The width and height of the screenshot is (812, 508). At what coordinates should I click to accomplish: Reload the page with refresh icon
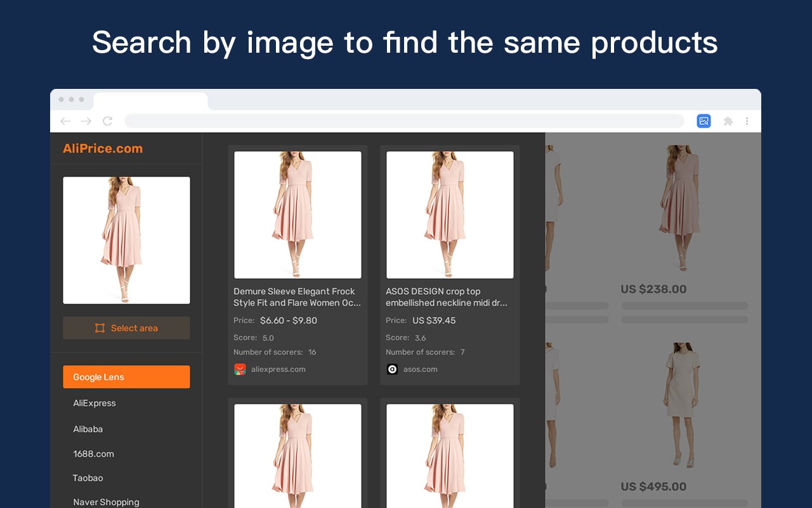point(107,121)
